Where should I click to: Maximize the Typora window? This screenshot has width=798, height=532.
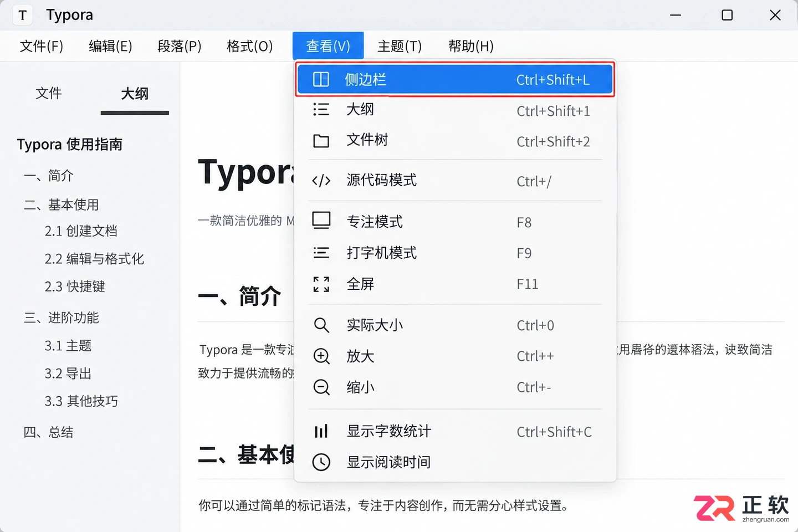click(727, 15)
